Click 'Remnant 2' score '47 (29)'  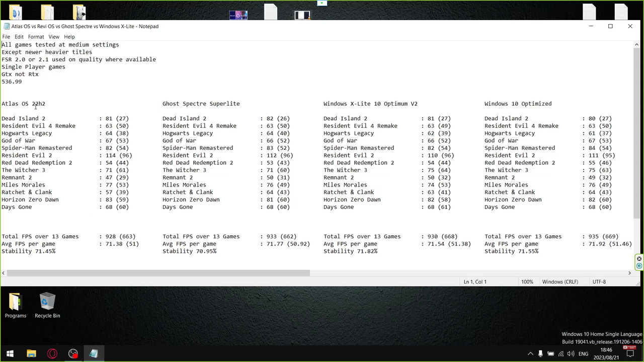click(x=117, y=177)
